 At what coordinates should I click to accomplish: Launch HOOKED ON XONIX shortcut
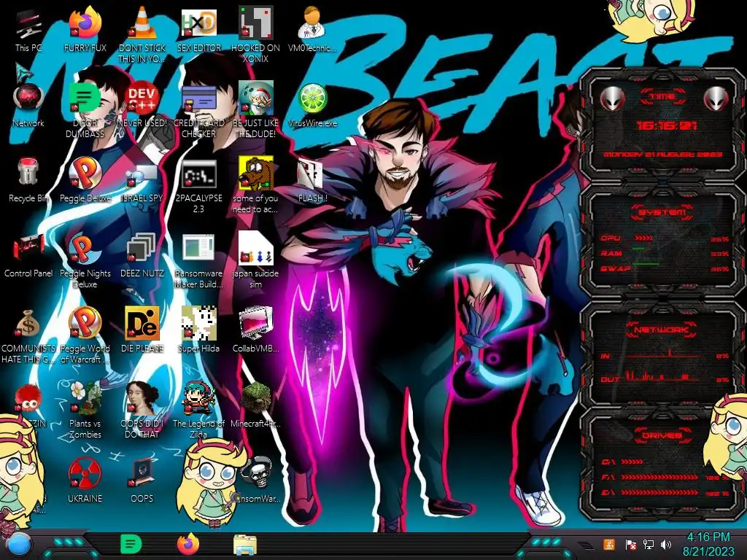pos(256,23)
